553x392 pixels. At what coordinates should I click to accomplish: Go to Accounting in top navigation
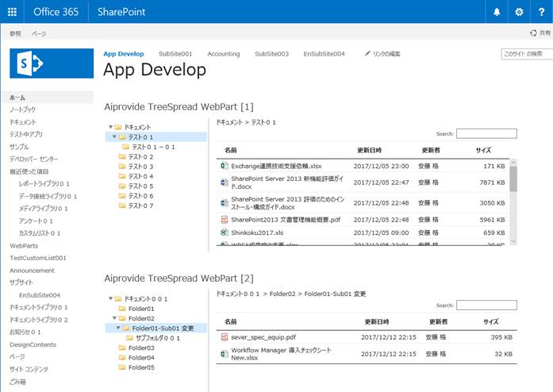[224, 54]
